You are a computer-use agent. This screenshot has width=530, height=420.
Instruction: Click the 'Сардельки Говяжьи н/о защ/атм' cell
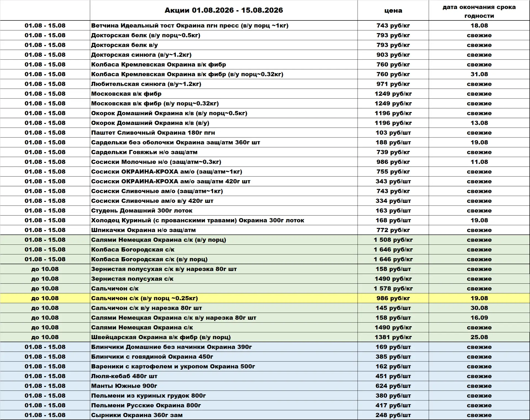pos(224,152)
